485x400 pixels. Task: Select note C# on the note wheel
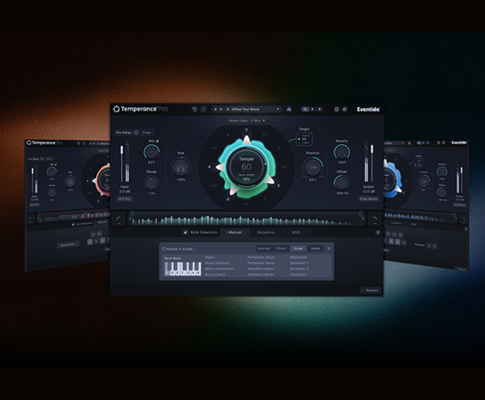click(265, 135)
